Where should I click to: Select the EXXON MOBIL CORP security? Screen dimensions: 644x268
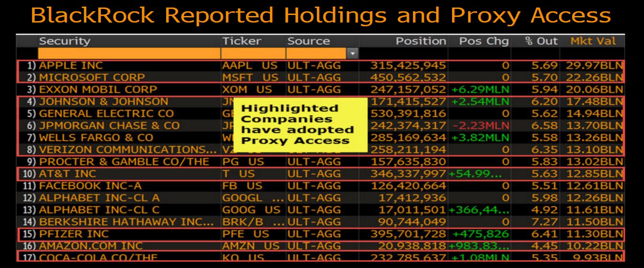coord(98,89)
